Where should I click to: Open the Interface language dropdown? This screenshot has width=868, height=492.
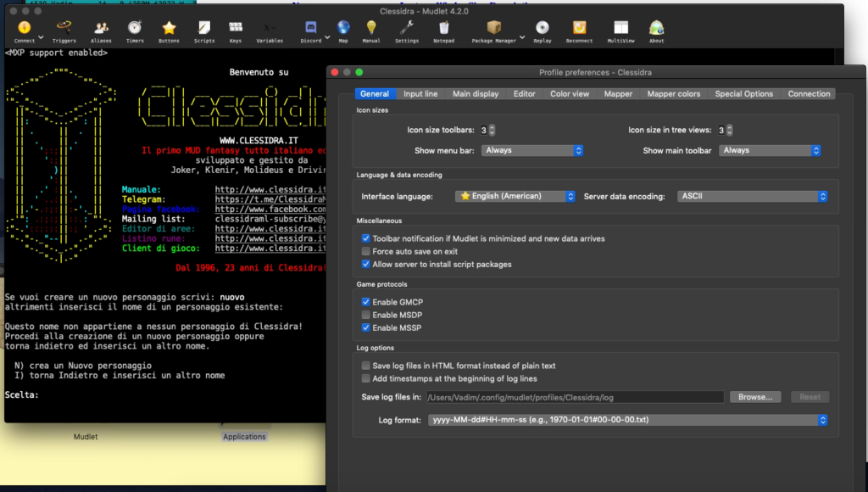click(515, 196)
